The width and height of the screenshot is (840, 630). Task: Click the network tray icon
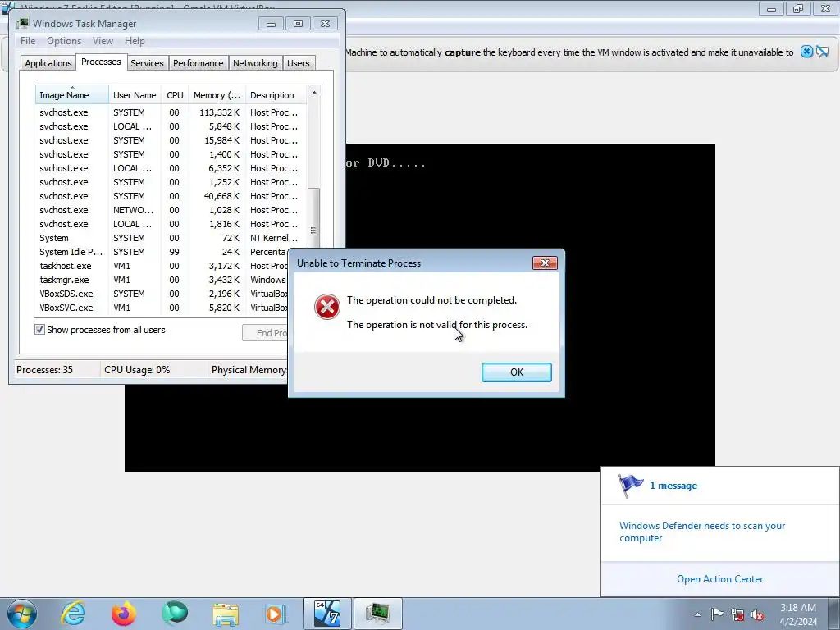coord(737,614)
